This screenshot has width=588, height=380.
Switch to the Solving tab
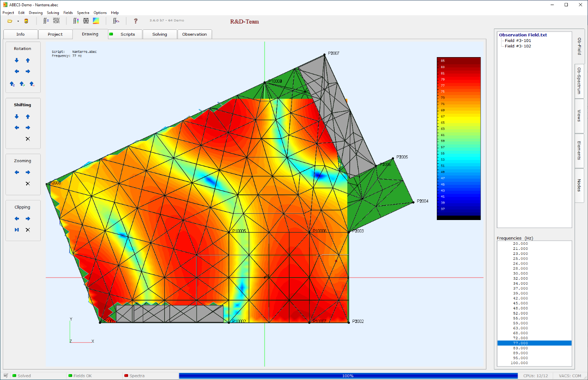[160, 34]
